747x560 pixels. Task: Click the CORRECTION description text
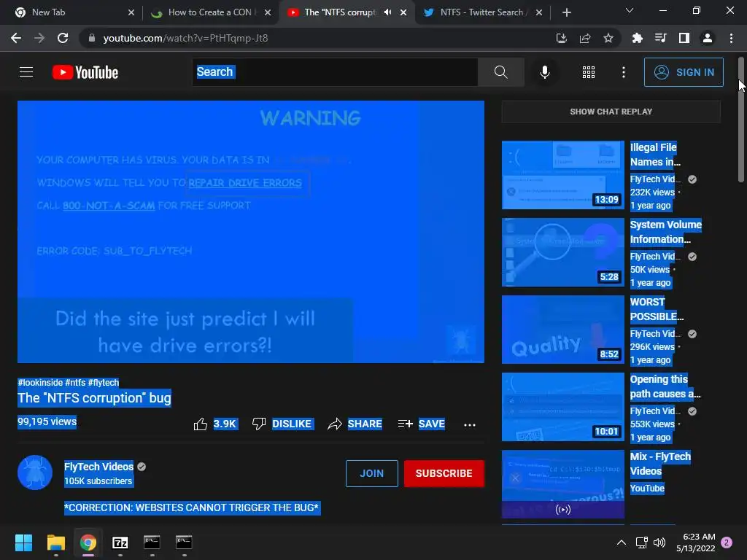[192, 507]
